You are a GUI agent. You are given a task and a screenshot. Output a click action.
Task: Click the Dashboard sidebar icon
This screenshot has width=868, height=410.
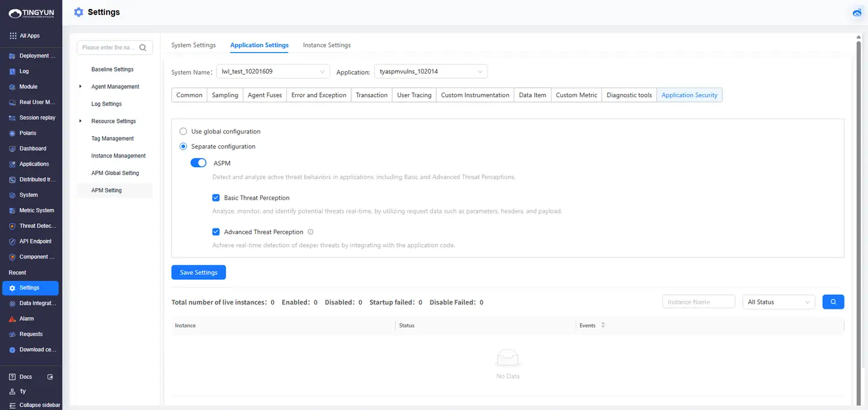tap(13, 149)
